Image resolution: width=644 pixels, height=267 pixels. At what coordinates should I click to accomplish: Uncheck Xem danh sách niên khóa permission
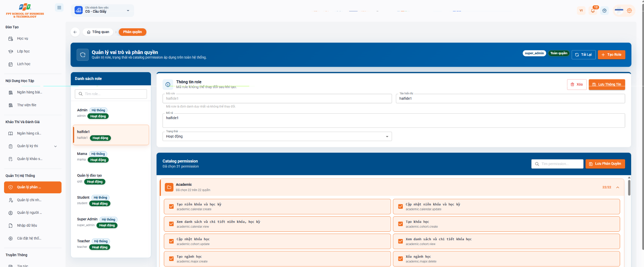pos(171,224)
